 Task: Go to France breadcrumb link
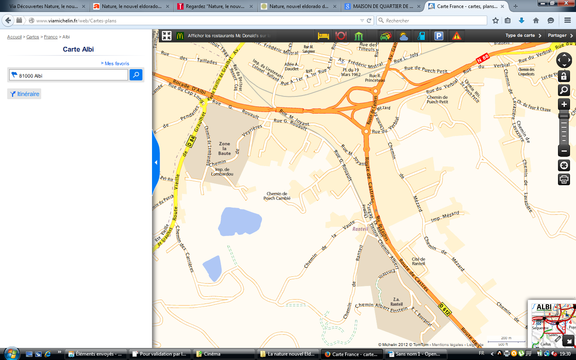tap(51, 37)
